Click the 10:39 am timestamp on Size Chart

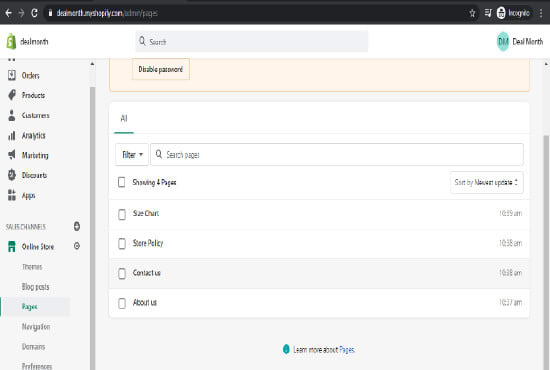(510, 213)
